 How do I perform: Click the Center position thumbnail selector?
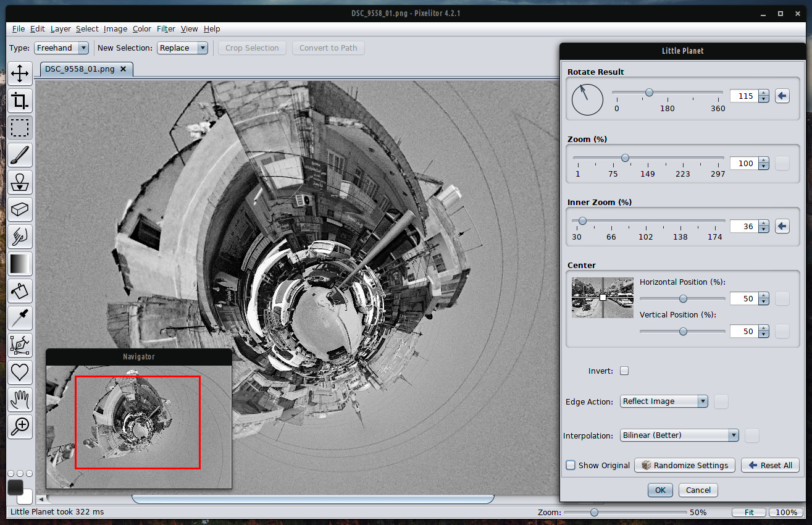(603, 298)
